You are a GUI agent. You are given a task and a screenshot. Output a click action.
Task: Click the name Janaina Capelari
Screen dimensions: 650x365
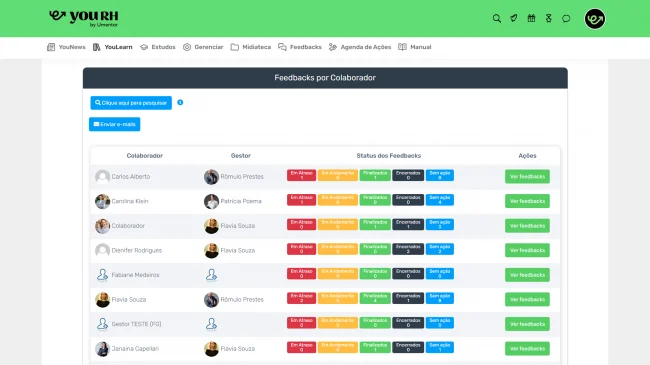click(x=135, y=349)
